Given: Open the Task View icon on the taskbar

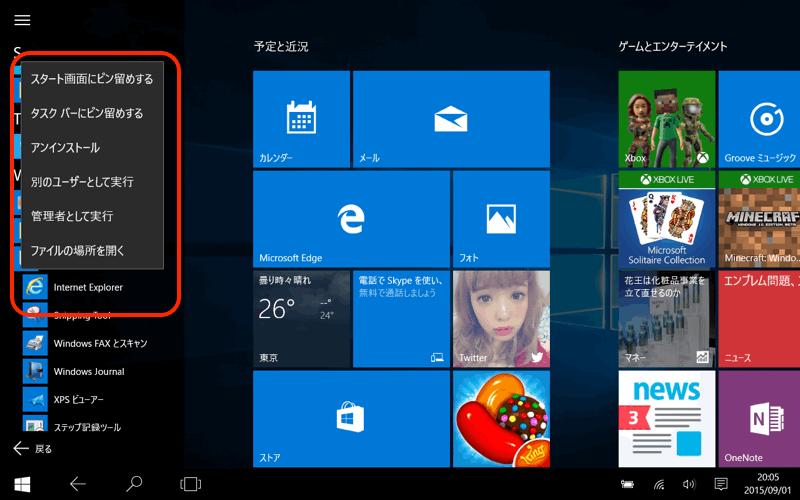Looking at the screenshot, I should 190,484.
